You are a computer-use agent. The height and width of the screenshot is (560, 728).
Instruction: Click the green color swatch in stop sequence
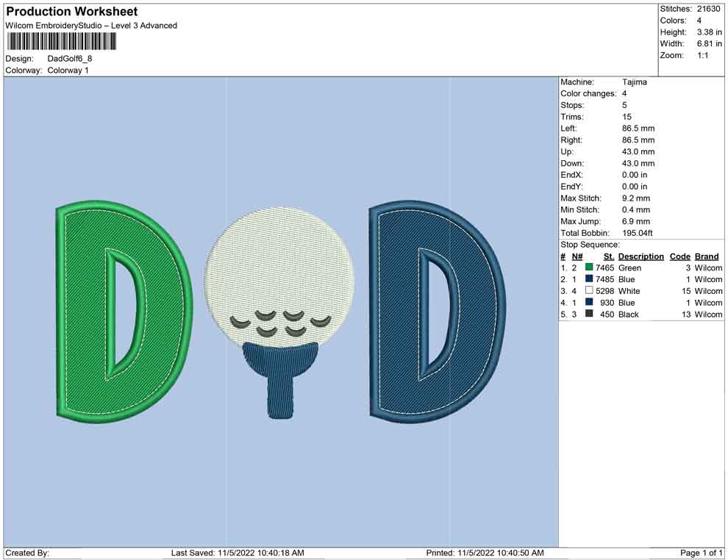589,268
